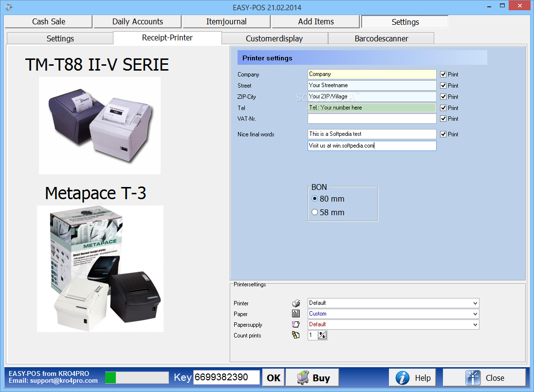Screen dimensions: 534x392
Task: Open the Settings sub-tab
Action: [x=60, y=38]
